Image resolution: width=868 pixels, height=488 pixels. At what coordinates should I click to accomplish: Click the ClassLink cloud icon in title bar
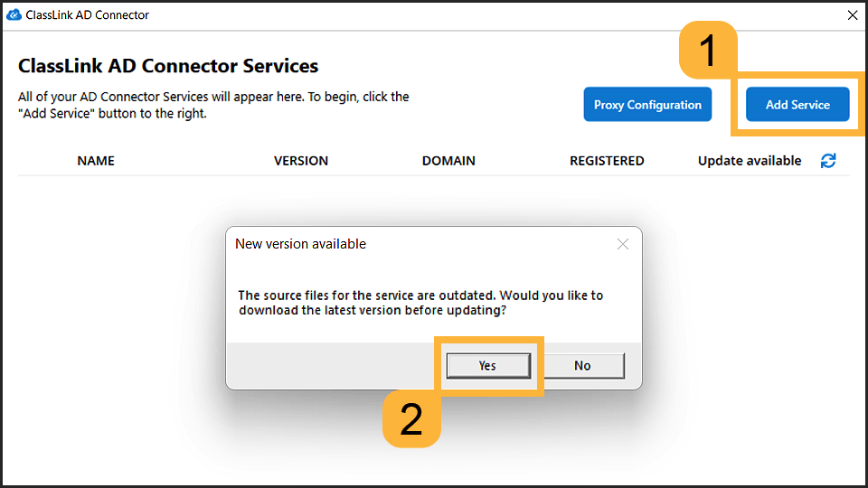point(14,15)
